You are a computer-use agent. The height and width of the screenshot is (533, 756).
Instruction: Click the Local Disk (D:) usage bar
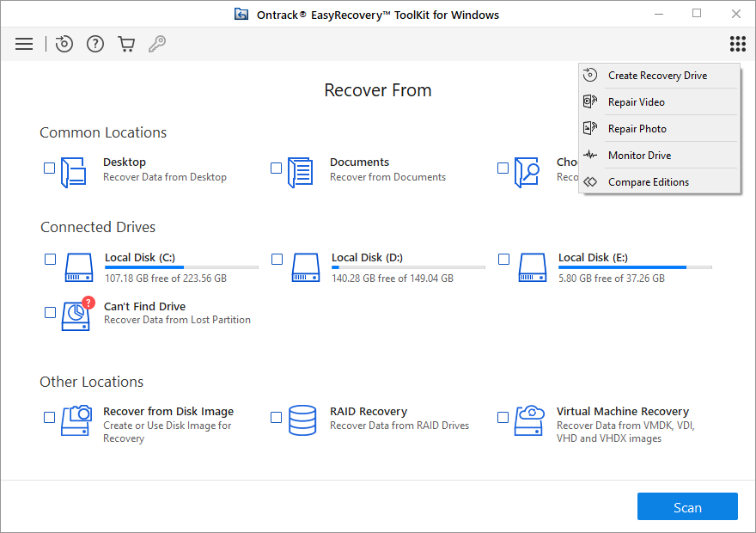tap(408, 266)
